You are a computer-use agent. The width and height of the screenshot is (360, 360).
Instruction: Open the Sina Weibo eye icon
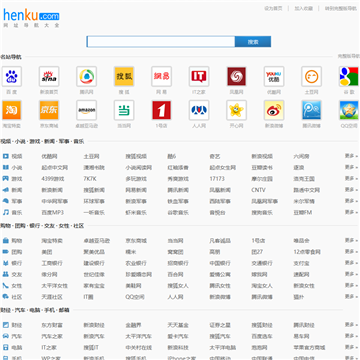[274, 110]
